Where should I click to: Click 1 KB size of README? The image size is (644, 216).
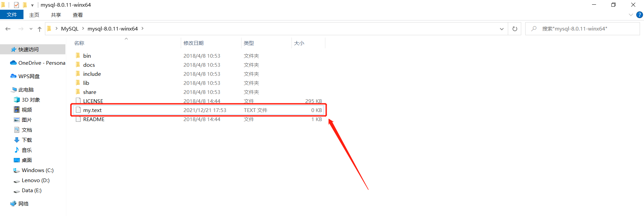click(317, 119)
